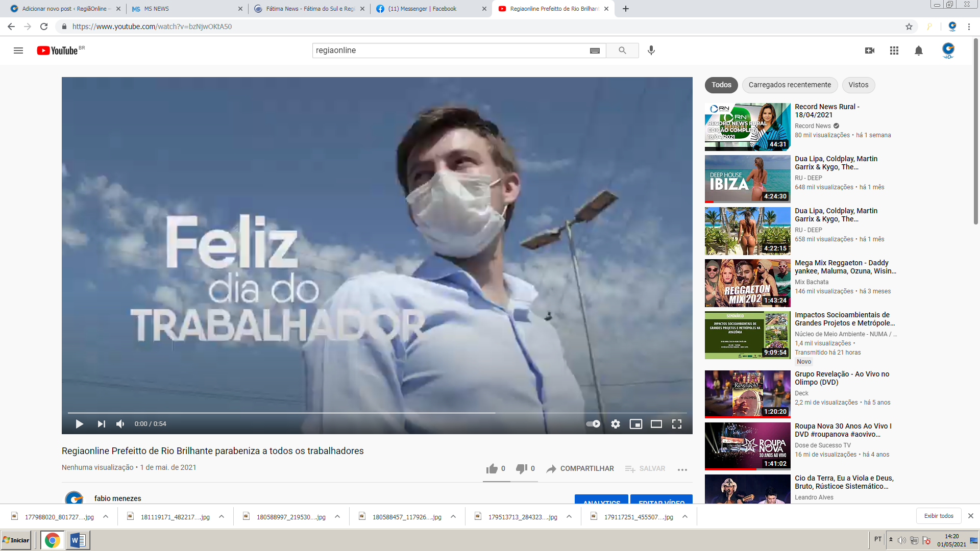Like the video thumbs up

click(x=492, y=469)
